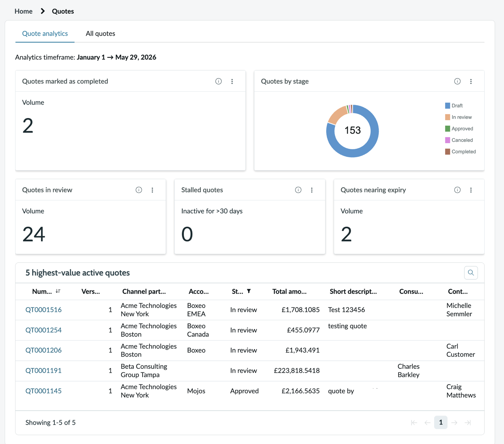Screen dimensions: 504x444
Task: Open options menu on Quotes nearing expiry card
Action: click(x=471, y=190)
